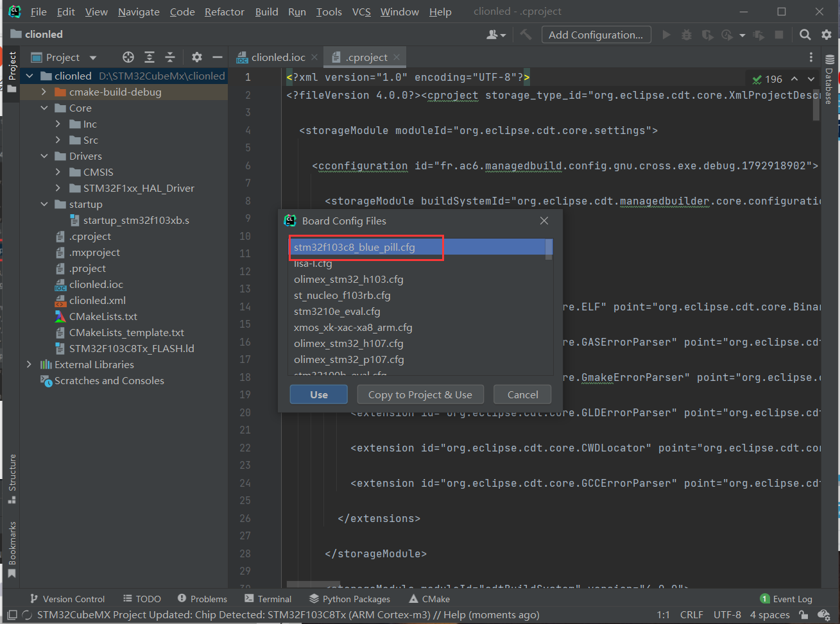This screenshot has height=624, width=840.
Task: Click the Locate/Select Opened File target icon
Action: (x=128, y=57)
